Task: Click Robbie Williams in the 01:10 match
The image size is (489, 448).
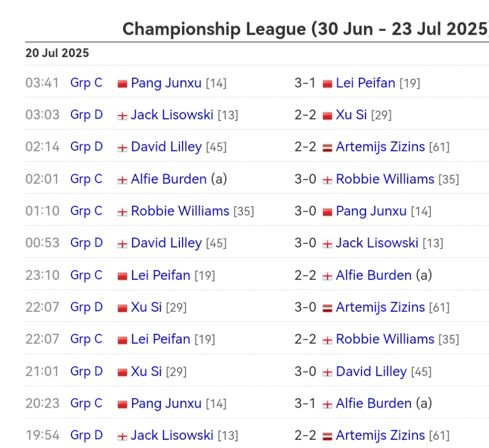Action: coord(180,211)
